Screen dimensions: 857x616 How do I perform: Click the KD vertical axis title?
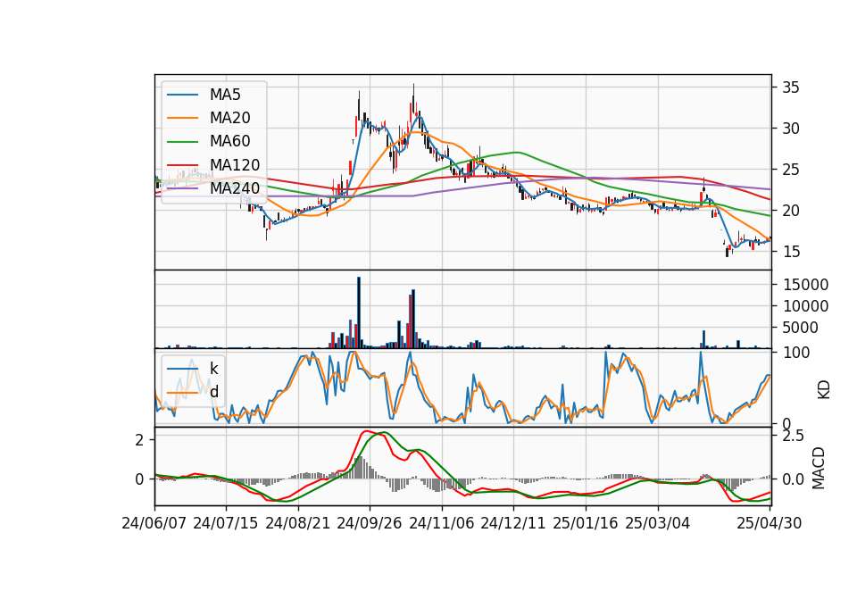coord(824,390)
